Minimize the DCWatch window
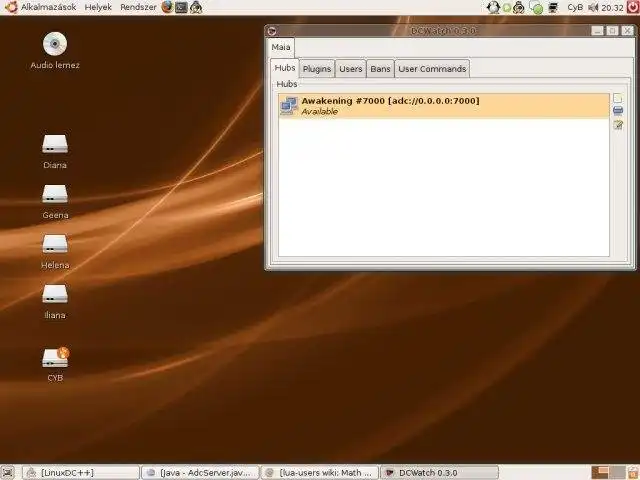 (597, 31)
